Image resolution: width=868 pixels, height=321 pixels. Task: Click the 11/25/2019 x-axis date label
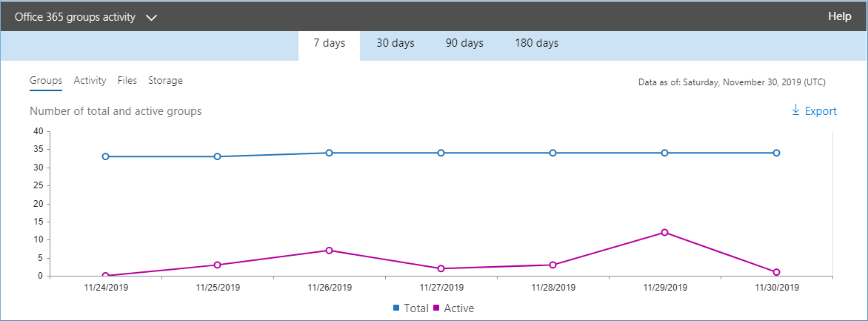click(217, 288)
